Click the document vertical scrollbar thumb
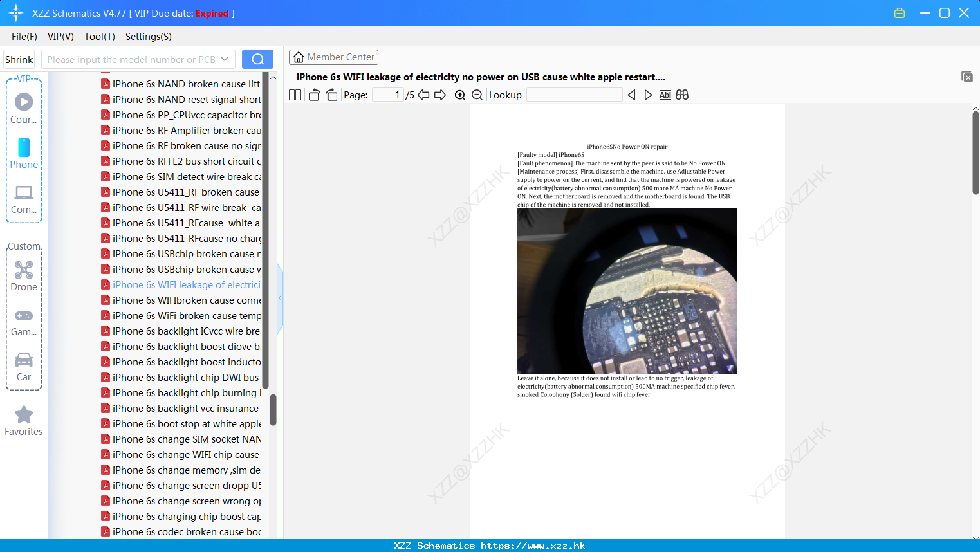The image size is (980, 552). point(975,152)
